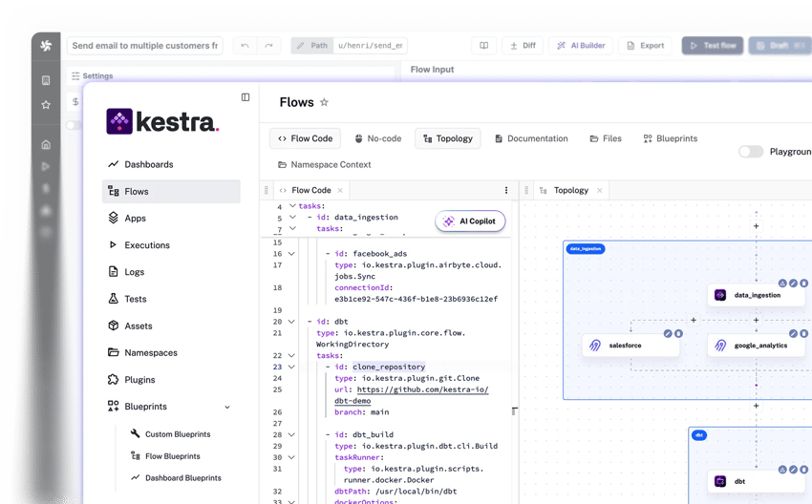Viewport: 812px width, 504px height.
Task: Click the undo arrow in the top toolbar
Action: click(246, 45)
